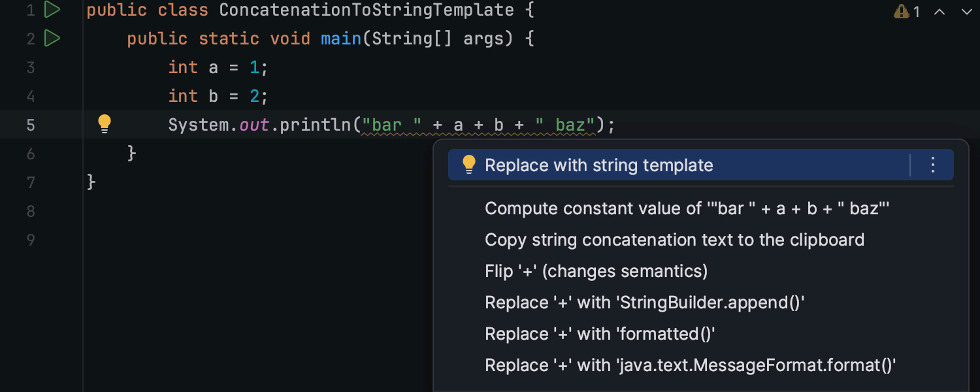This screenshot has height=392, width=980.
Task: Select Replace '+' with 'java.text.MessageFormat.format()'
Action: pyautogui.click(x=690, y=365)
